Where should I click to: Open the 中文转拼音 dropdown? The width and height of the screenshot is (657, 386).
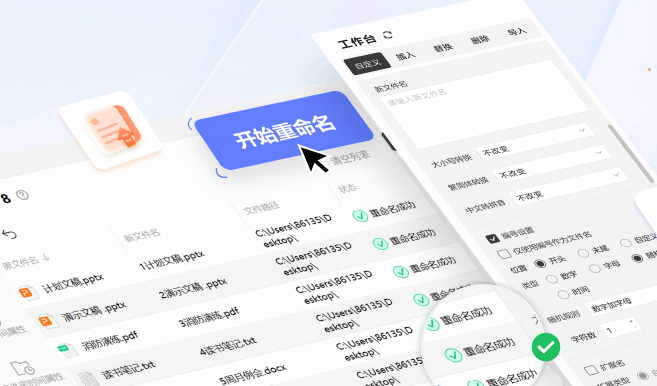(569, 187)
